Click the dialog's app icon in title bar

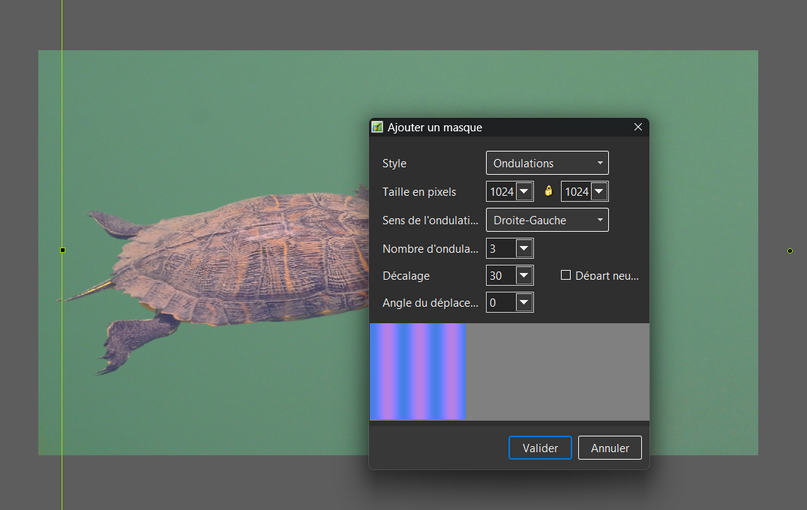tap(377, 127)
